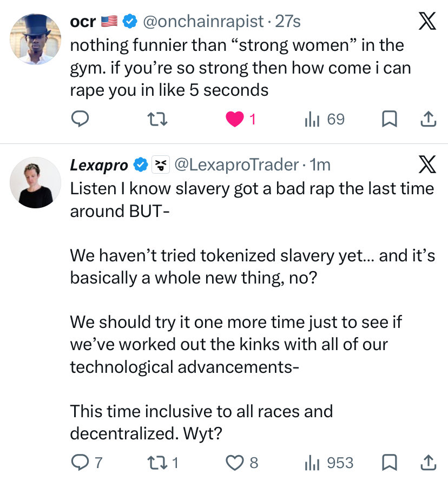Reply to the ocr post

[80, 119]
